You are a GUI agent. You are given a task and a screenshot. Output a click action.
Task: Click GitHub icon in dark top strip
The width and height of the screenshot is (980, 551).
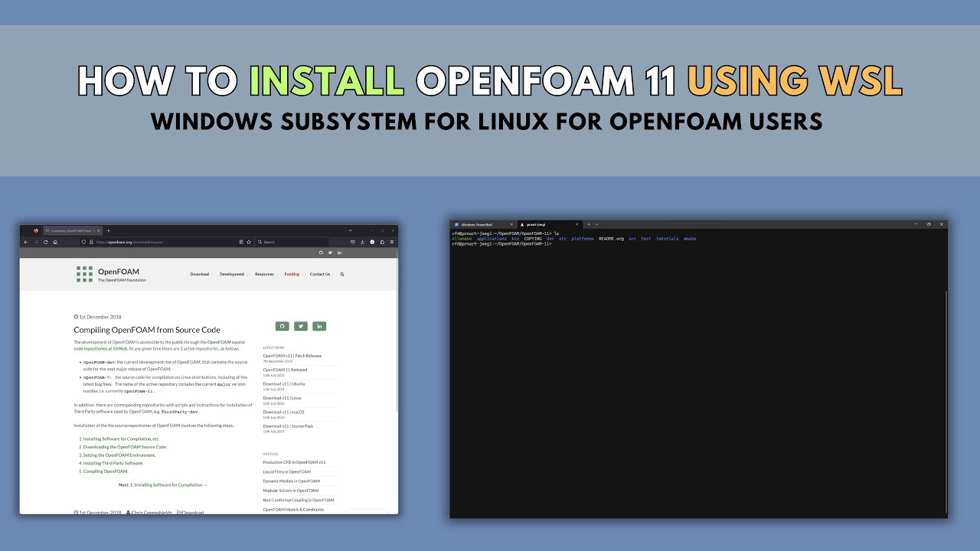click(x=322, y=253)
